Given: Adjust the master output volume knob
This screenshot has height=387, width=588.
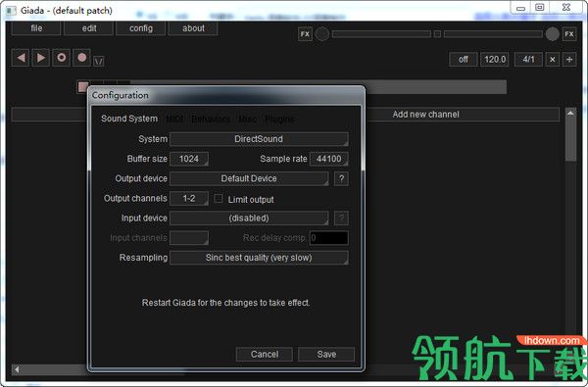Looking at the screenshot, I should [x=553, y=34].
